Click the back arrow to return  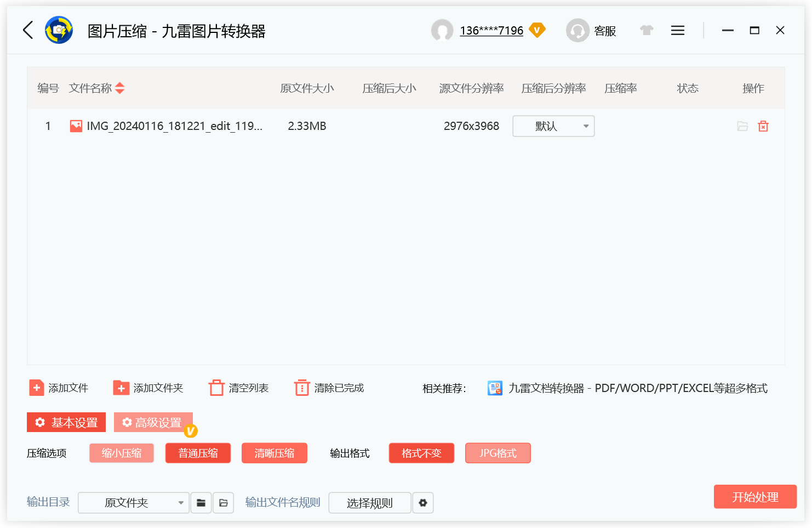pos(27,31)
